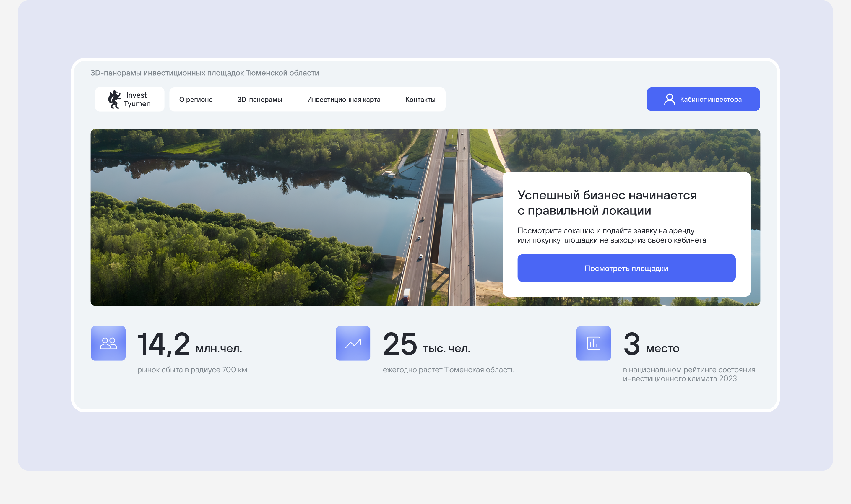Click the heading Успешный бизнес начинается

tap(607, 203)
